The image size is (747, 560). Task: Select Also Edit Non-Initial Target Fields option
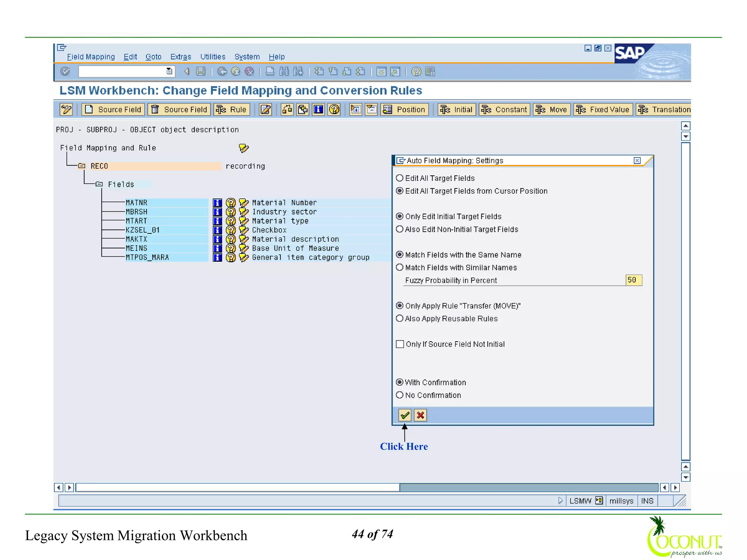(400, 229)
